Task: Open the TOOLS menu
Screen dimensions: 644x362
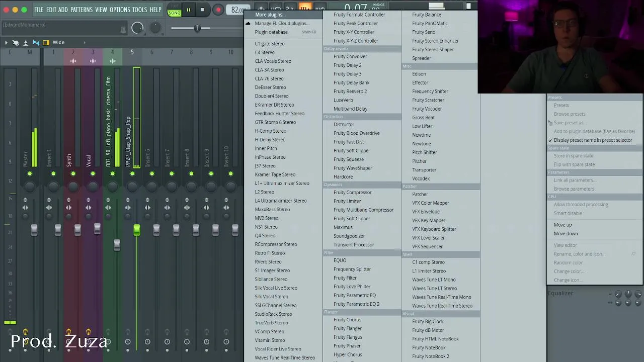Action: (139, 10)
